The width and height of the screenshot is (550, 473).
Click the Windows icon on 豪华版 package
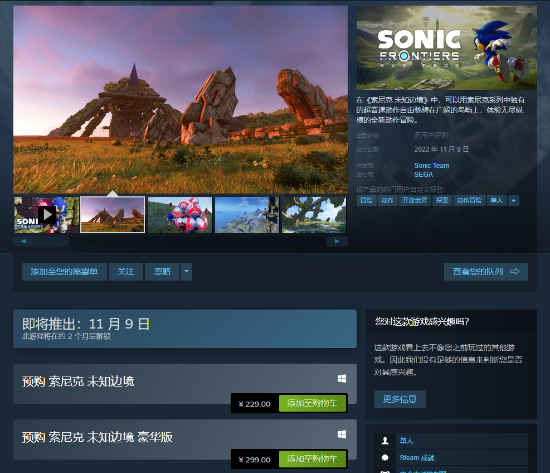pyautogui.click(x=342, y=434)
